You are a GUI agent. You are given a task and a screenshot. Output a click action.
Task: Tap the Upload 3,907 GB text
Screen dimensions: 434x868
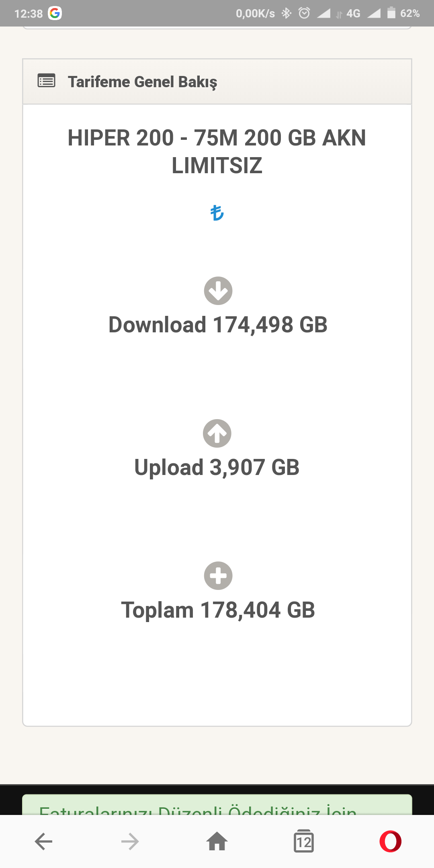click(217, 467)
